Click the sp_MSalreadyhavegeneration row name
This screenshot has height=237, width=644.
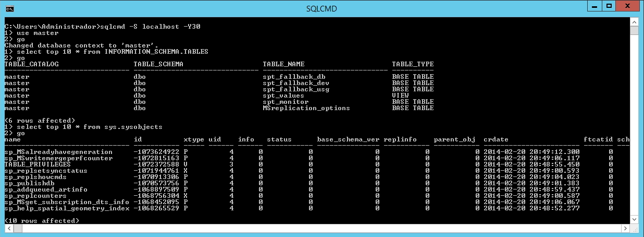[x=59, y=152]
